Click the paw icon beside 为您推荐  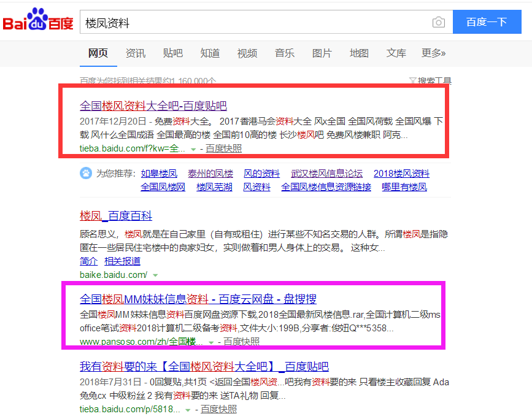[86, 173]
